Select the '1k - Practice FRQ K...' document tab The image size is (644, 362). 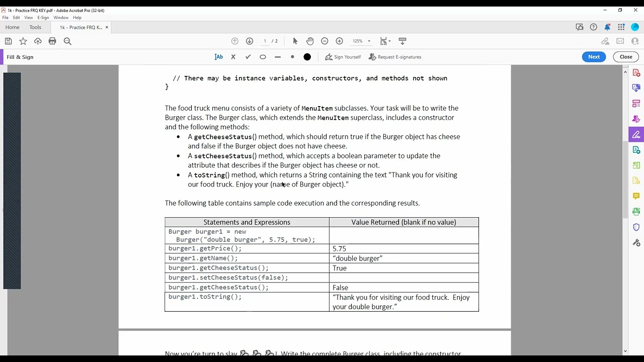[x=81, y=27]
